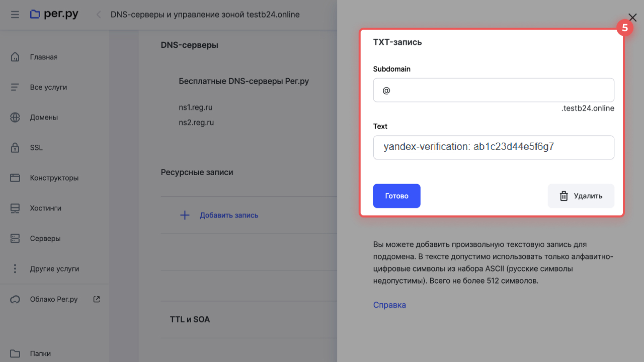The height and width of the screenshot is (362, 644).
Task: Click the Главная home icon
Action: [15, 57]
